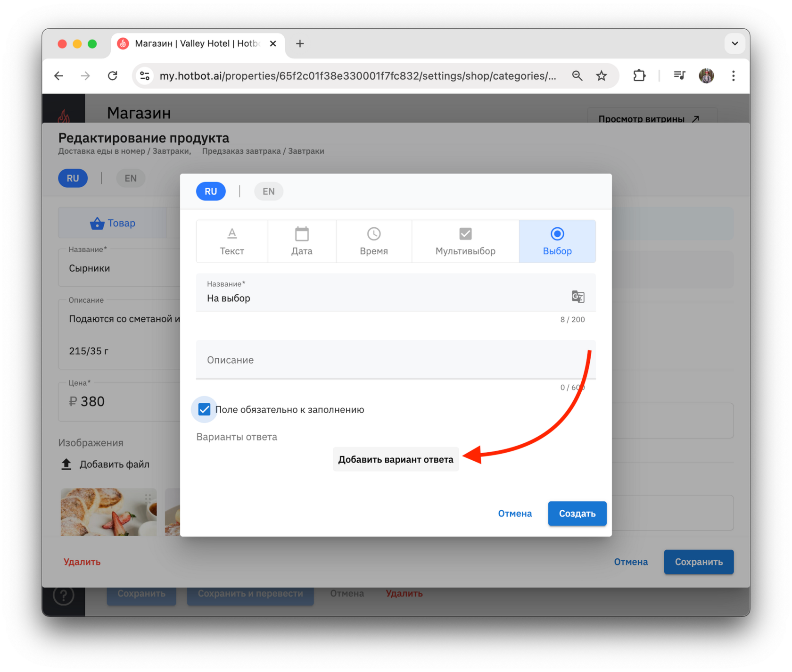Click the Описание input field in dialog
Viewport: 792px width, 672px height.
[396, 360]
